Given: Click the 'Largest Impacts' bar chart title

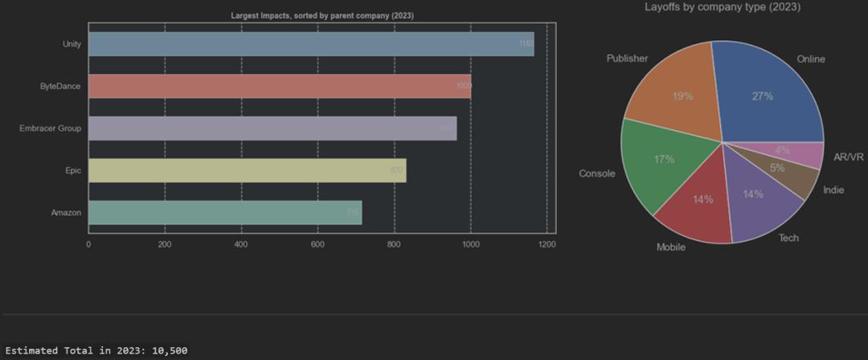Looking at the screenshot, I should pos(322,16).
